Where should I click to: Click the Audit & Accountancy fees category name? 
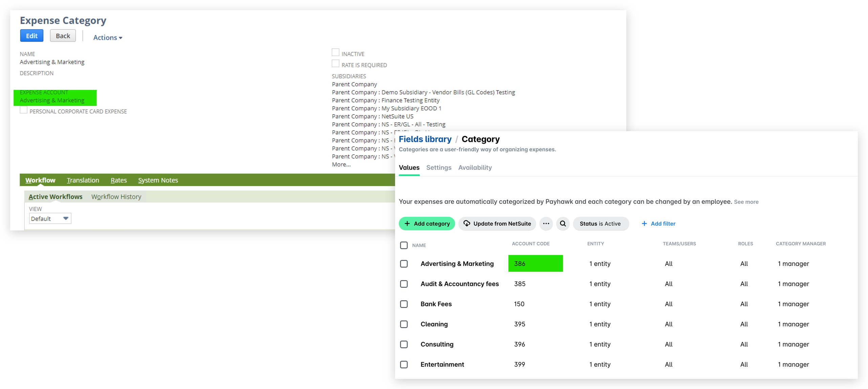pyautogui.click(x=459, y=284)
